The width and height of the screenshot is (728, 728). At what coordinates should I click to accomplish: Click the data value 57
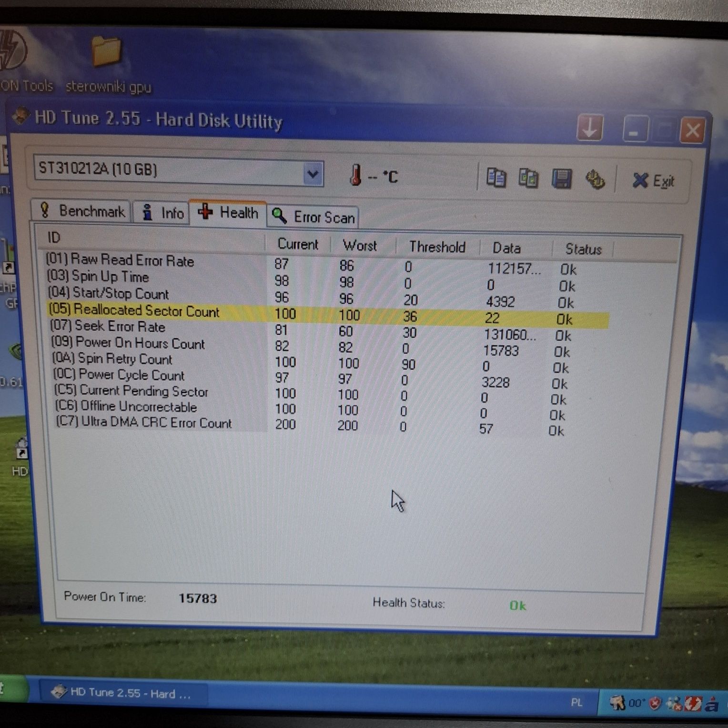(x=486, y=429)
